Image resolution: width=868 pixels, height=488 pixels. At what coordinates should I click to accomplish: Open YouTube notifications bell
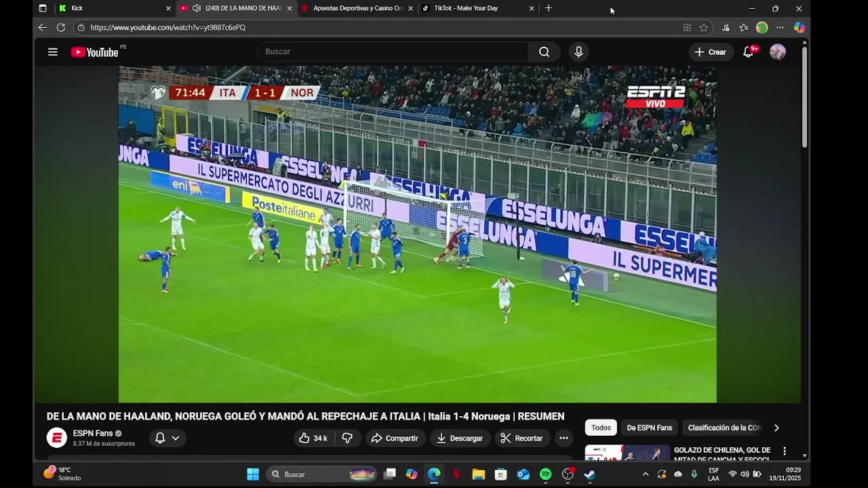[x=749, y=52]
